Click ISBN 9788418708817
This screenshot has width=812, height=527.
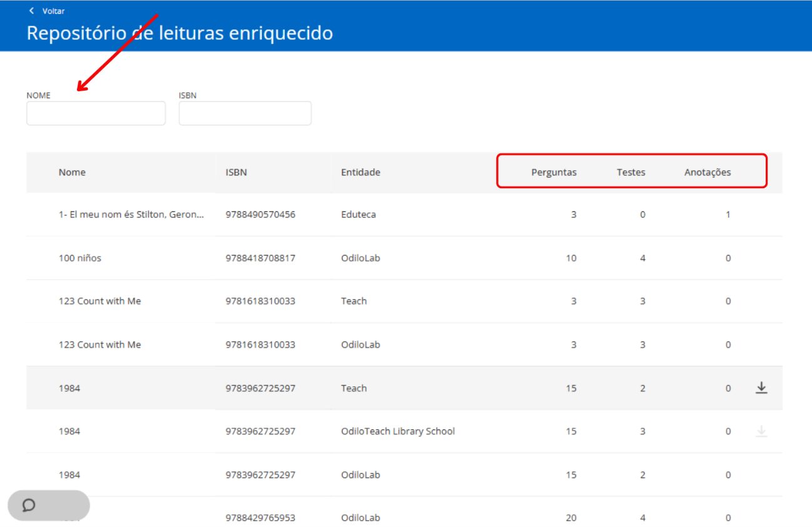pos(260,258)
